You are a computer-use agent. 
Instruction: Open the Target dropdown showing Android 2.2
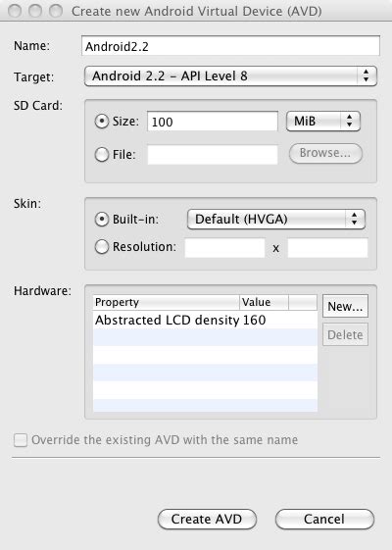pos(230,76)
